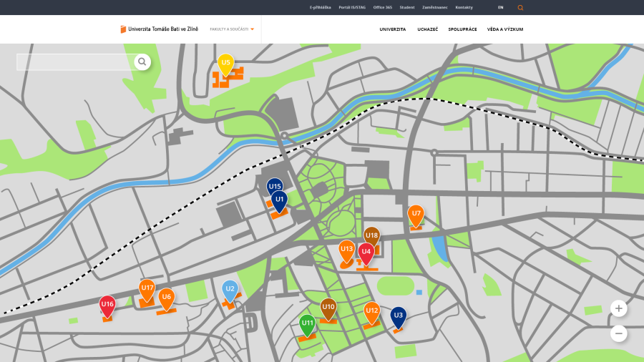Image resolution: width=644 pixels, height=362 pixels.
Task: Click the Portál IS/STAG link
Action: 352,7
